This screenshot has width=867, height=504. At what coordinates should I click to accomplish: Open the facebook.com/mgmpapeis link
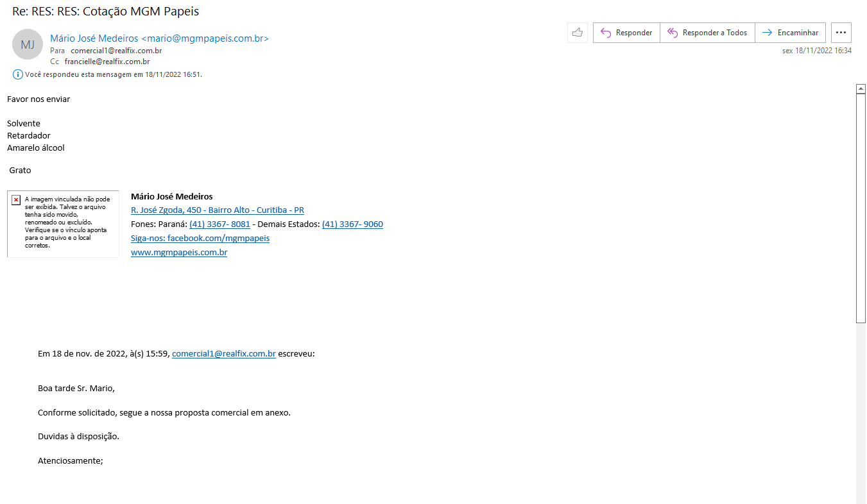200,238
